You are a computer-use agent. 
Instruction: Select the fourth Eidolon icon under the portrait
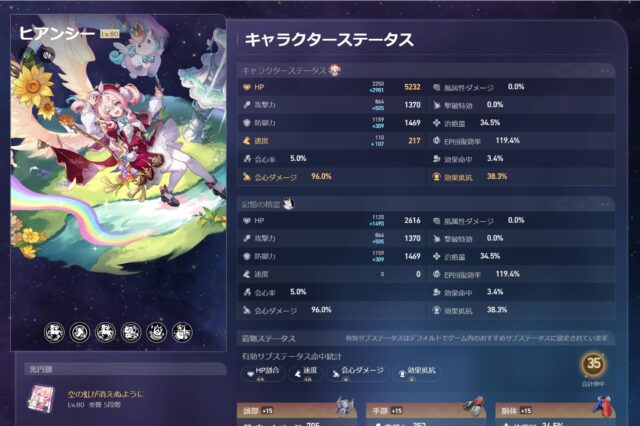pos(131,332)
